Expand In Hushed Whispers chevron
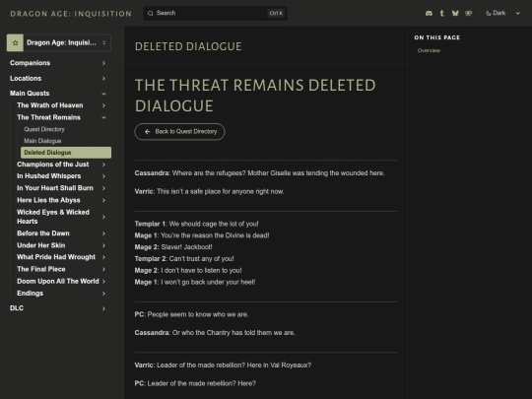 [103, 176]
